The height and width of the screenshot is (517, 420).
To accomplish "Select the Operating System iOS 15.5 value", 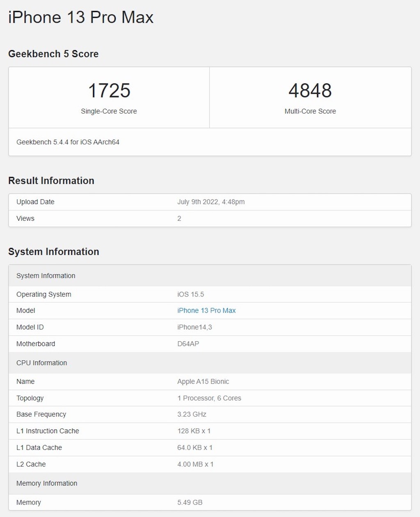I will click(191, 294).
